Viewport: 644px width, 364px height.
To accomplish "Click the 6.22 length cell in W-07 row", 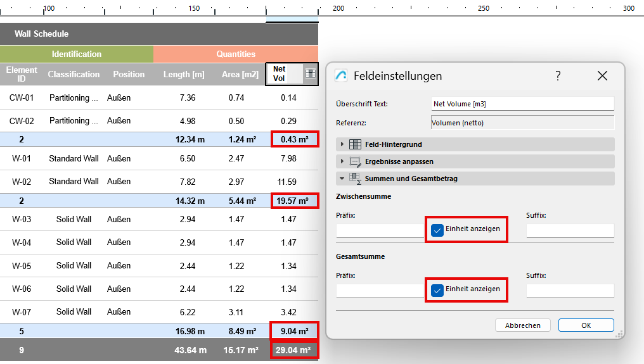I will [187, 312].
